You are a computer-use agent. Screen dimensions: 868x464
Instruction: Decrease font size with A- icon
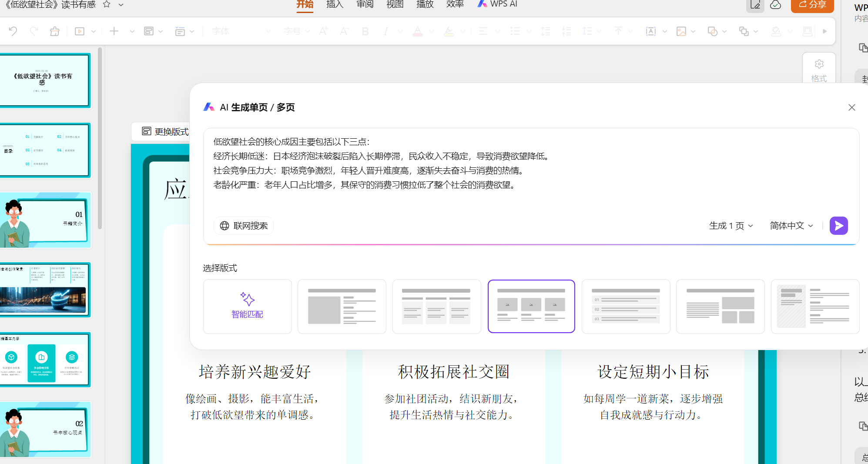click(x=344, y=31)
